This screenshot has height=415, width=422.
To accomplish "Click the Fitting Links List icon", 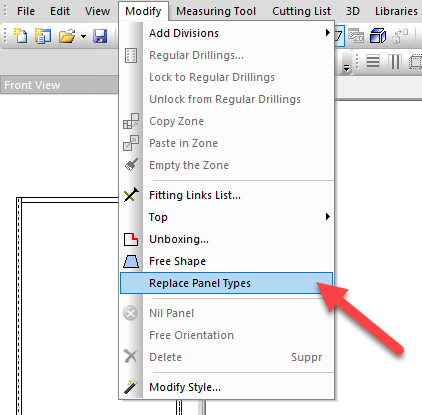I will click(131, 195).
